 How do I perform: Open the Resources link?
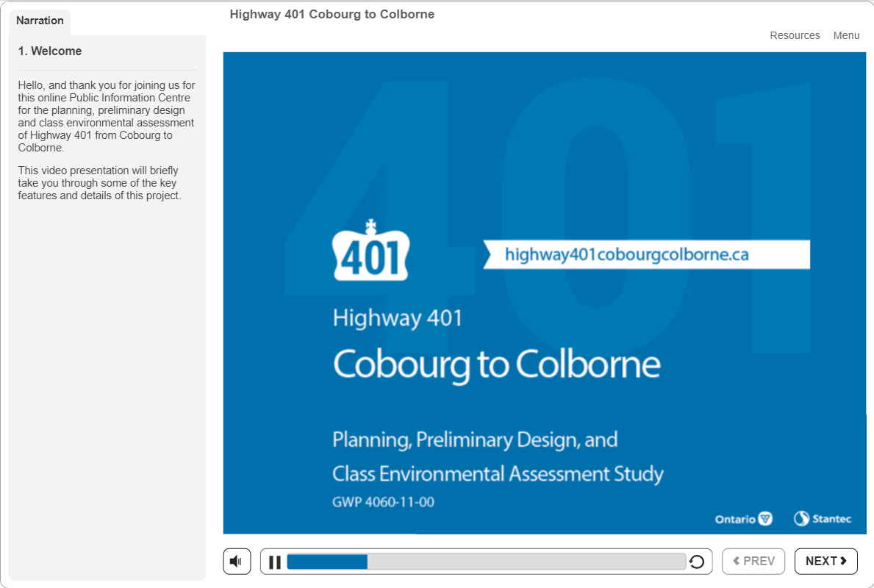point(795,35)
